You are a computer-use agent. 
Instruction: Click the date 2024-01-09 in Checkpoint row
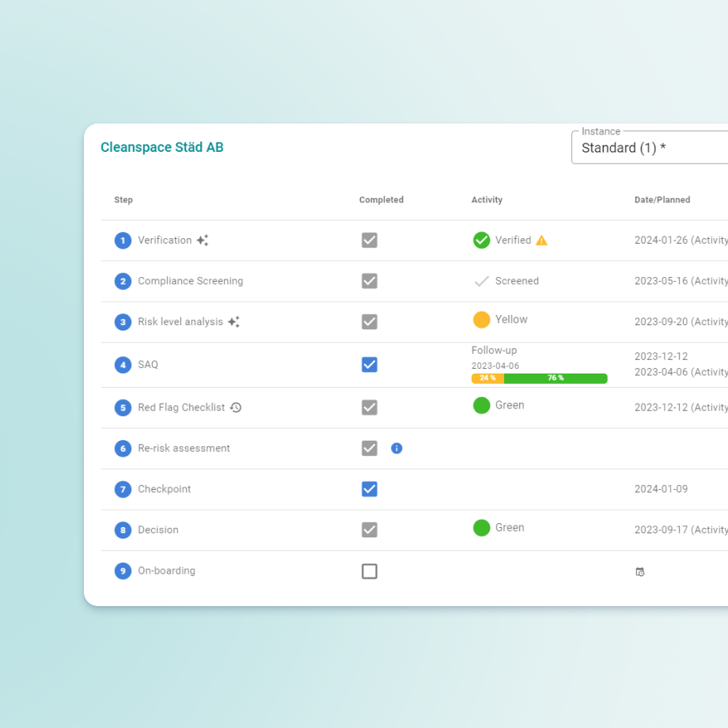662,489
